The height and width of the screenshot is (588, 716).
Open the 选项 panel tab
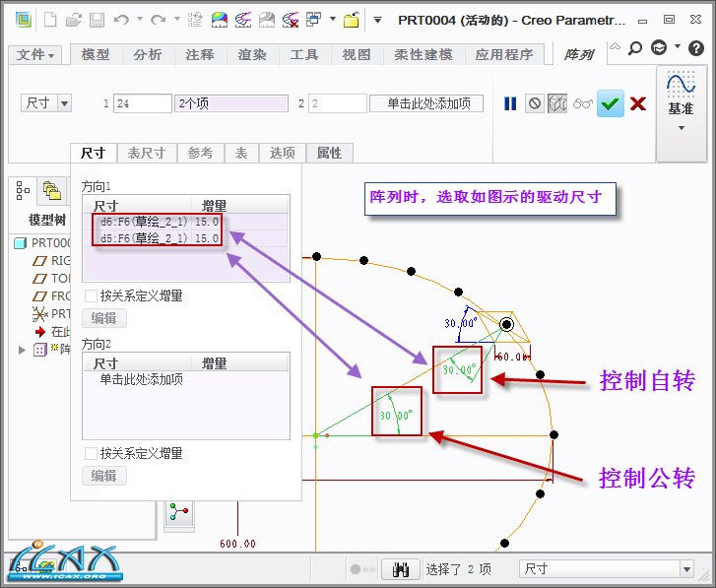click(x=283, y=153)
